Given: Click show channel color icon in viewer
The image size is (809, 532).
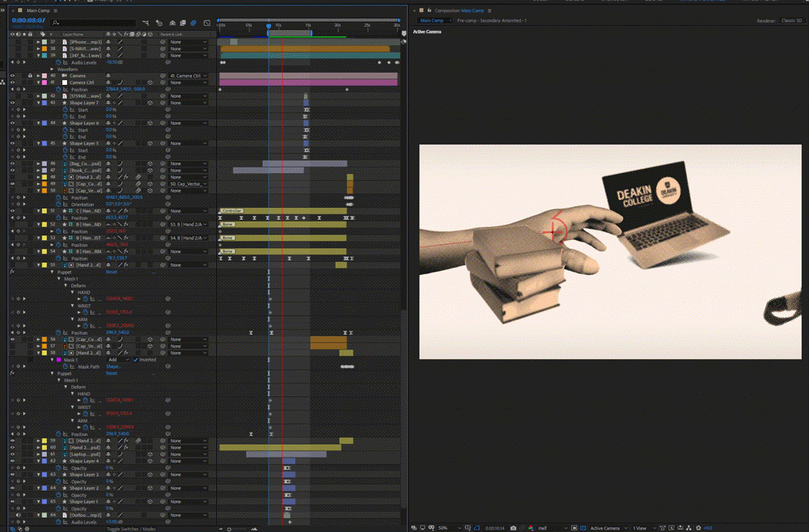Looking at the screenshot, I should click(531, 528).
